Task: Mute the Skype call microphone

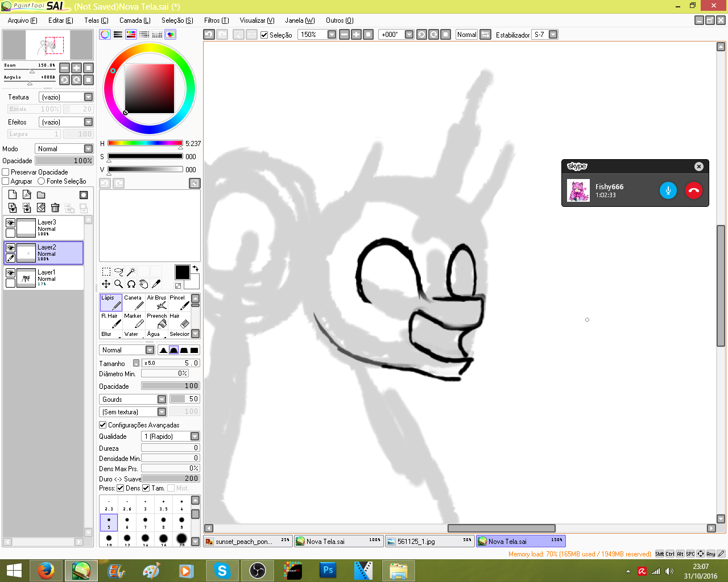Action: [668, 190]
